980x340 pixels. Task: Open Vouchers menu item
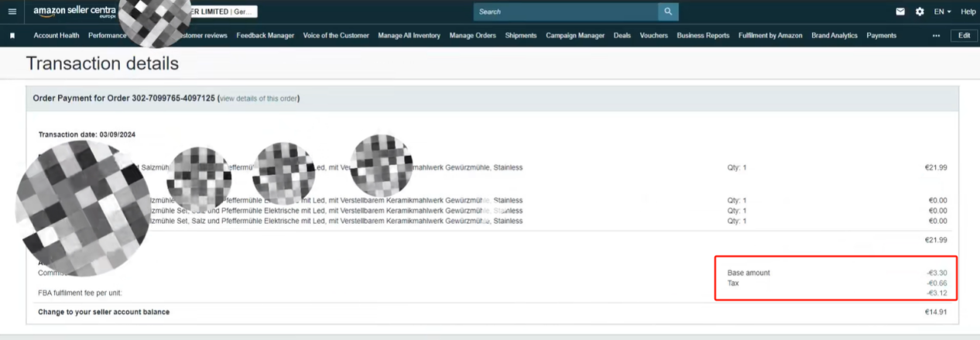654,36
